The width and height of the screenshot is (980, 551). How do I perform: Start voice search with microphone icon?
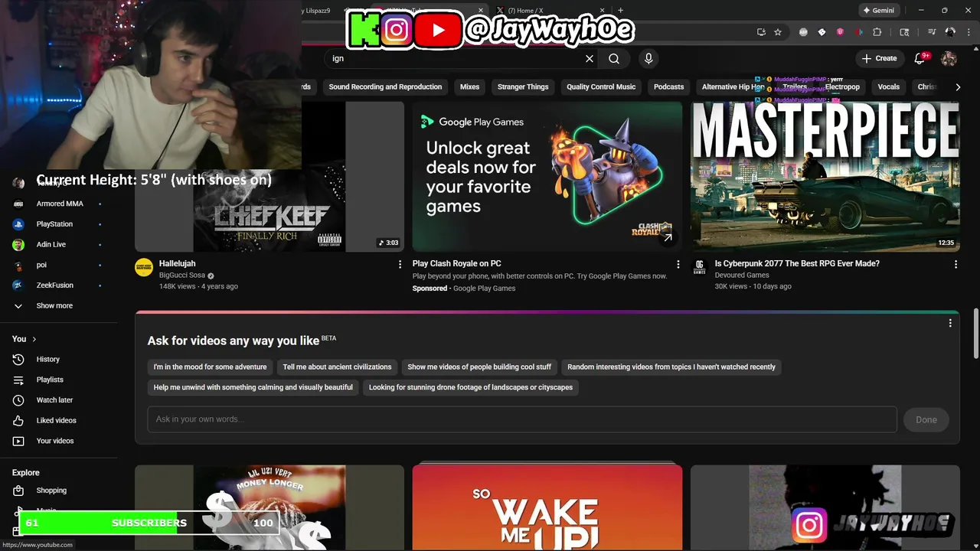648,58
